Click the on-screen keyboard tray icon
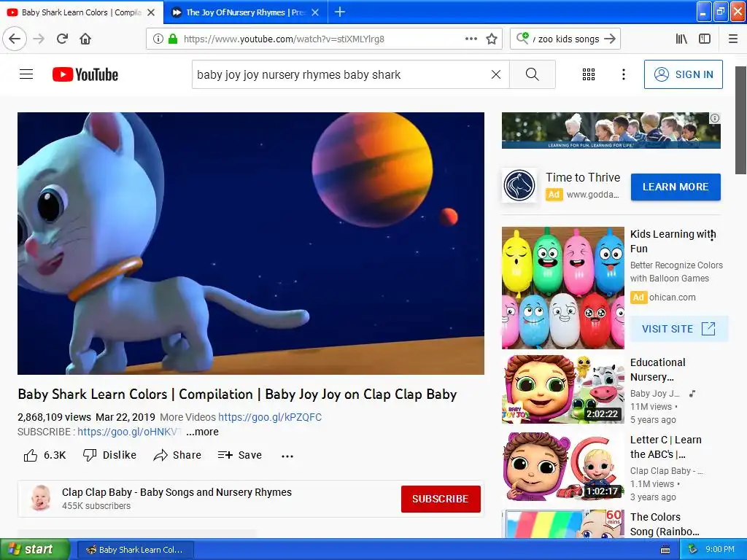Screen dimensions: 747x560 coord(665,550)
